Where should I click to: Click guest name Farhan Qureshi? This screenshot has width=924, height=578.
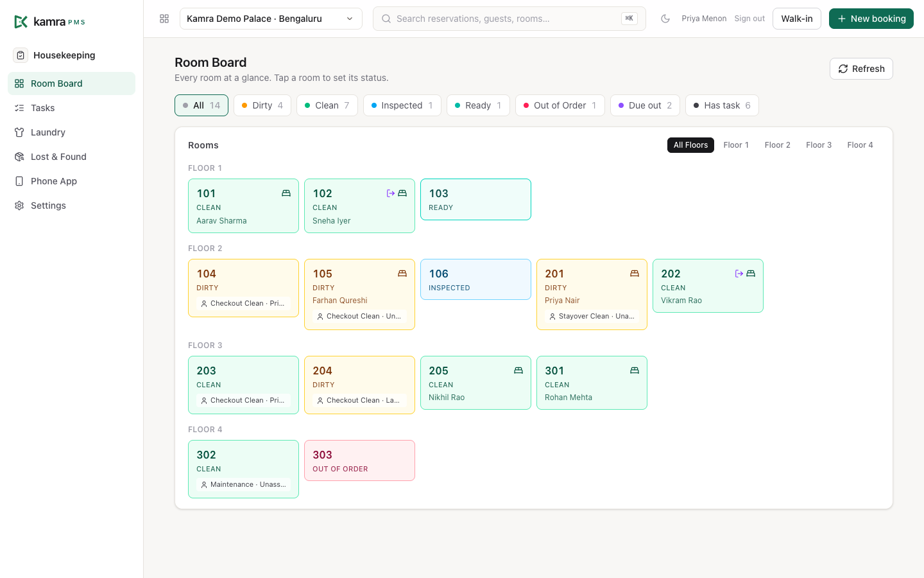(340, 301)
